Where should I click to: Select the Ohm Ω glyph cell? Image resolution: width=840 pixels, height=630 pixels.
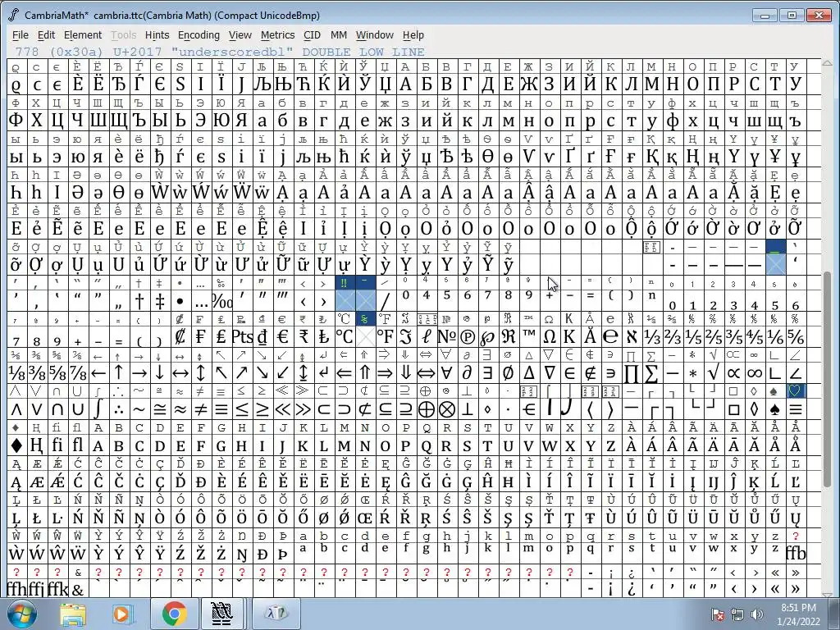click(x=549, y=337)
